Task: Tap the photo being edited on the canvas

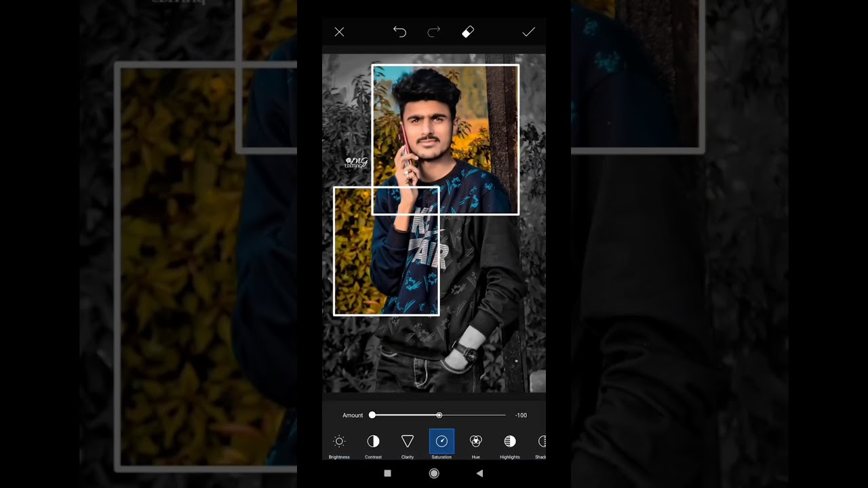Action: tap(434, 223)
